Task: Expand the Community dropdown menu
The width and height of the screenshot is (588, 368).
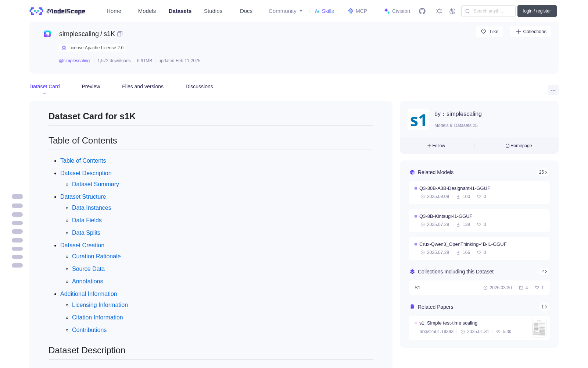Action: (x=286, y=11)
